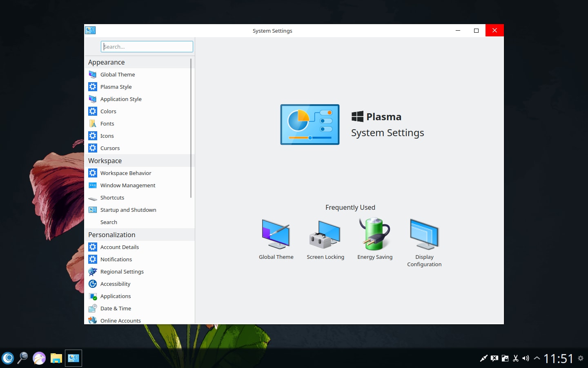The height and width of the screenshot is (368, 588).
Task: Select Window Management in Workspace section
Action: pyautogui.click(x=128, y=185)
